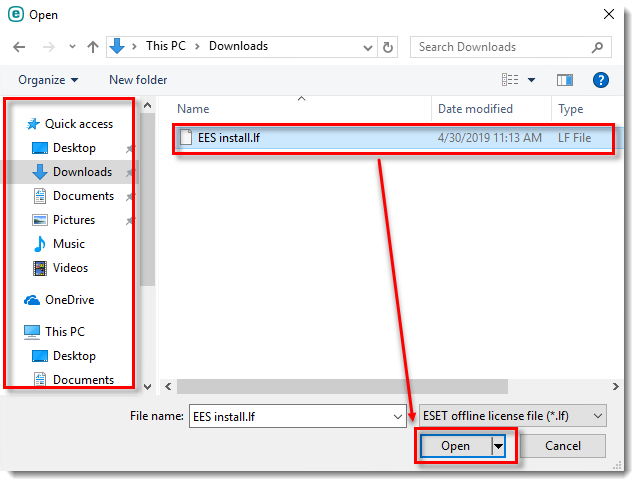Open Pictures in the navigation pane
This screenshot has width=639, height=486.
pyautogui.click(x=74, y=220)
